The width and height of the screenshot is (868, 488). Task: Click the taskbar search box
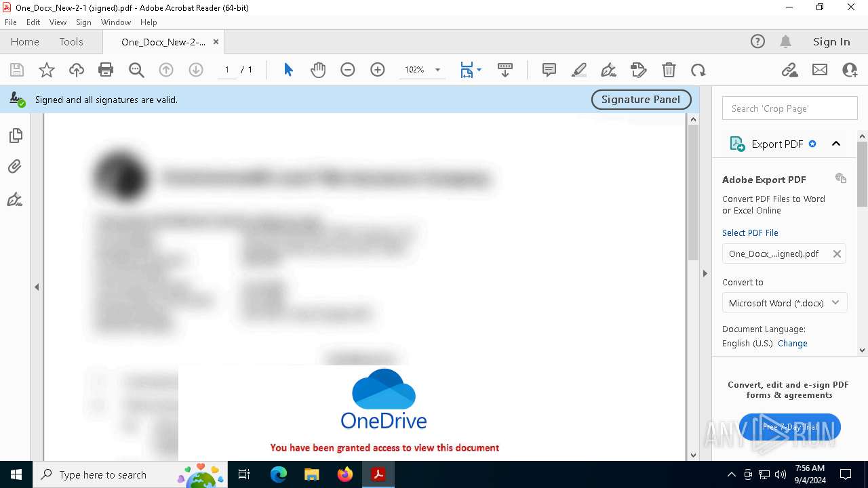click(131, 474)
